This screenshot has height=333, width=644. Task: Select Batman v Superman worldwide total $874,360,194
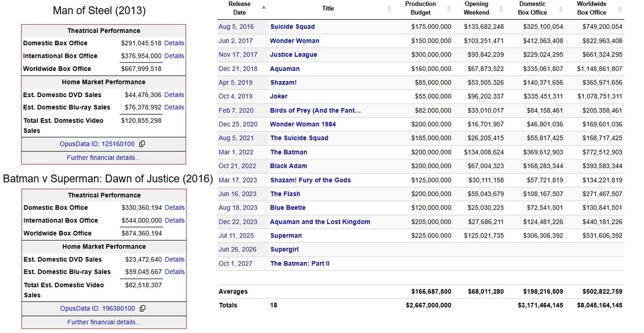click(x=142, y=233)
